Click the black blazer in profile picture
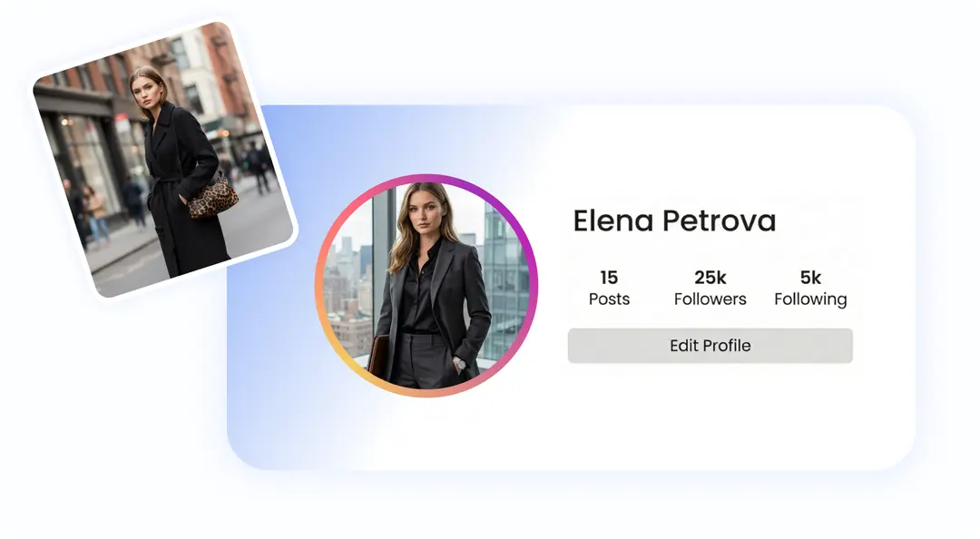Image resolution: width=980 pixels, height=539 pixels. (439, 299)
